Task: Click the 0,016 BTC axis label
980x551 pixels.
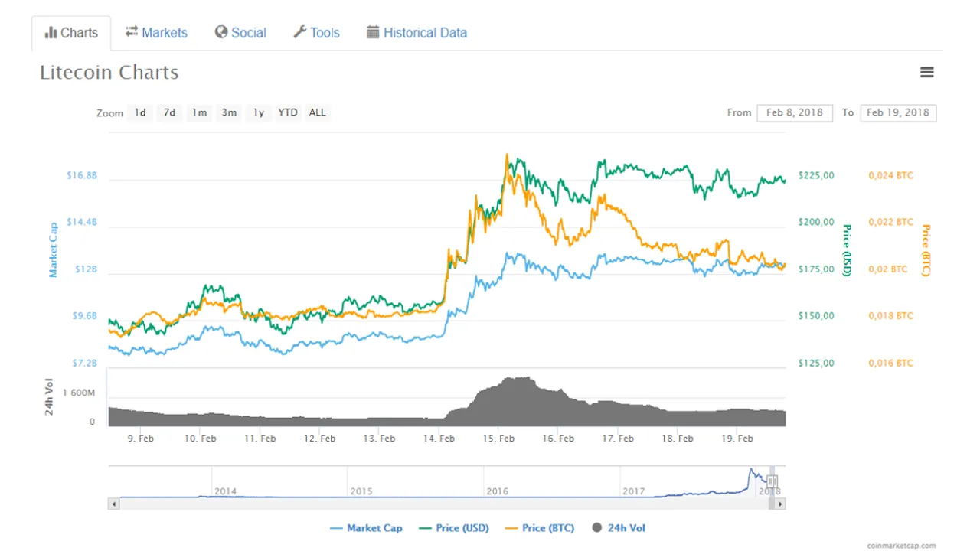Action: (891, 363)
